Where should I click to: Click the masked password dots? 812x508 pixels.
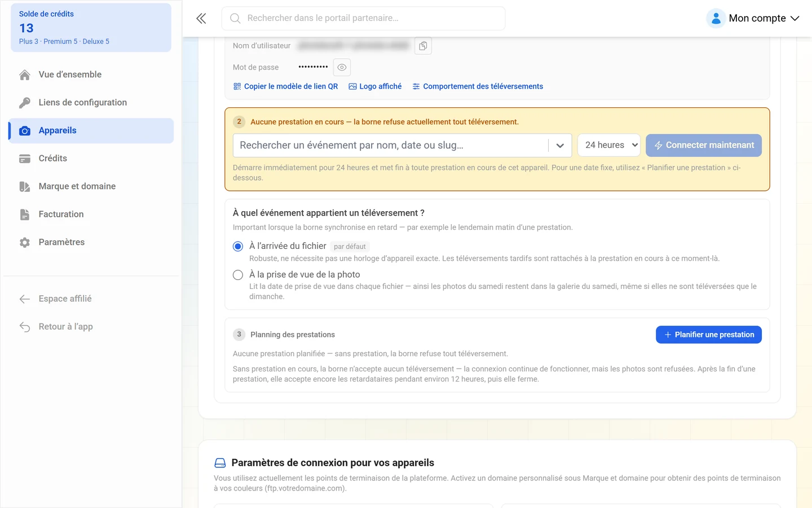coord(313,67)
